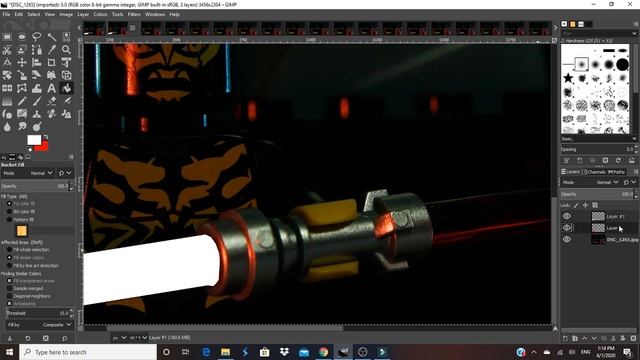The width and height of the screenshot is (640, 360).
Task: Hide the DSC_1265.jpg layer eye icon
Action: tap(567, 240)
